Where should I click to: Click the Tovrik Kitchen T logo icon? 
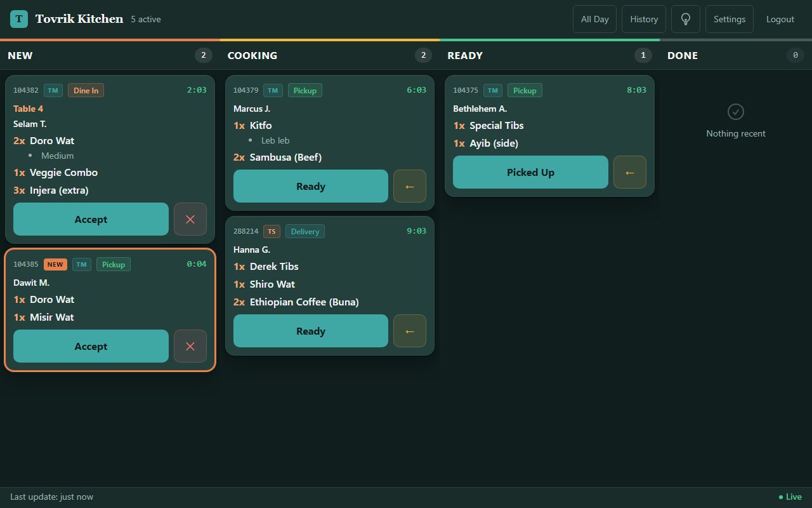pyautogui.click(x=19, y=19)
